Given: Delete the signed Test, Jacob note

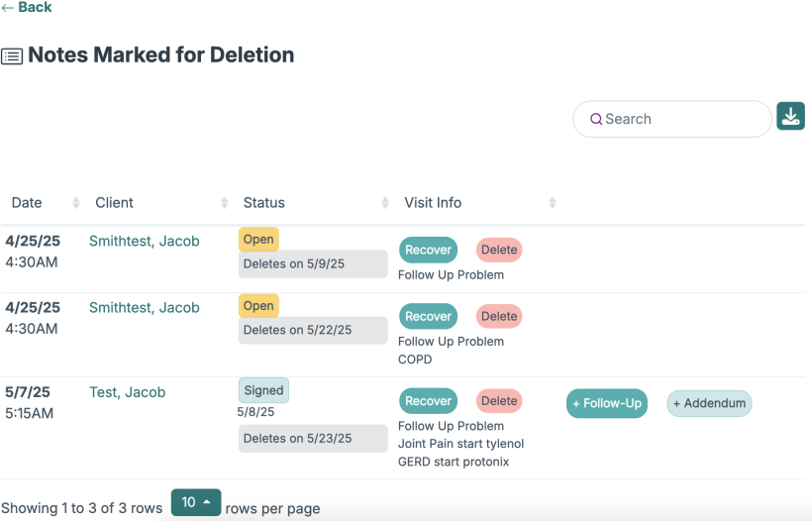Looking at the screenshot, I should point(499,401).
